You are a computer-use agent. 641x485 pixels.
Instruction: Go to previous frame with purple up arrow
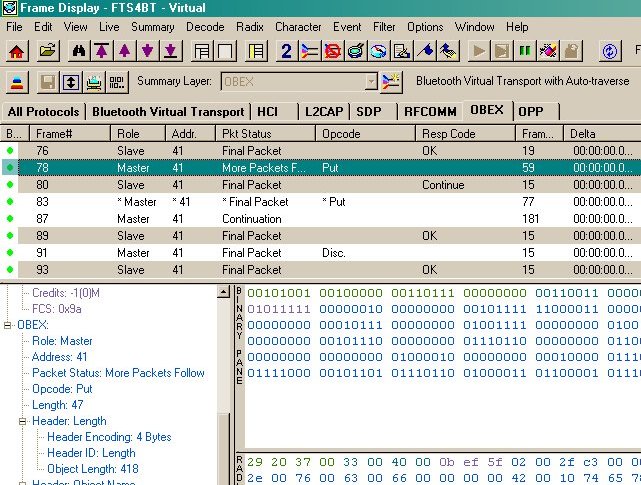click(x=124, y=51)
